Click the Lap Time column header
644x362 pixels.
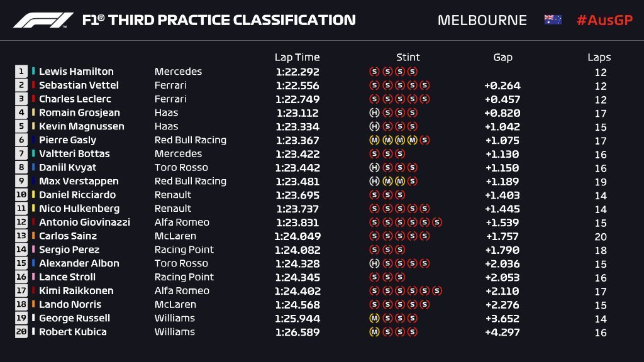click(x=297, y=57)
